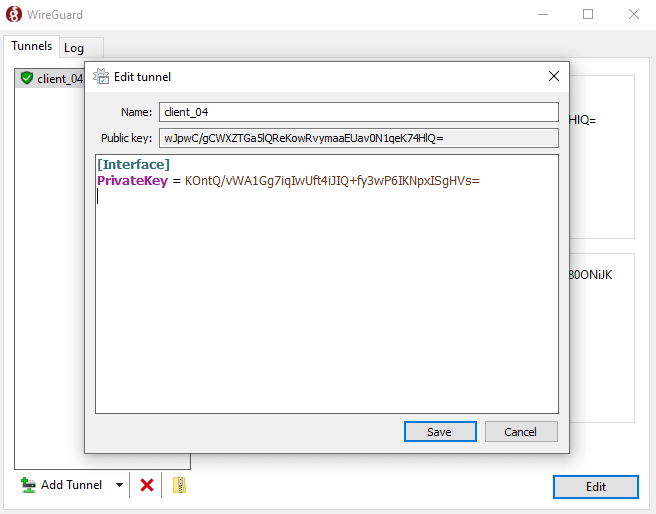
Task: Open the Log tab
Action: click(74, 48)
